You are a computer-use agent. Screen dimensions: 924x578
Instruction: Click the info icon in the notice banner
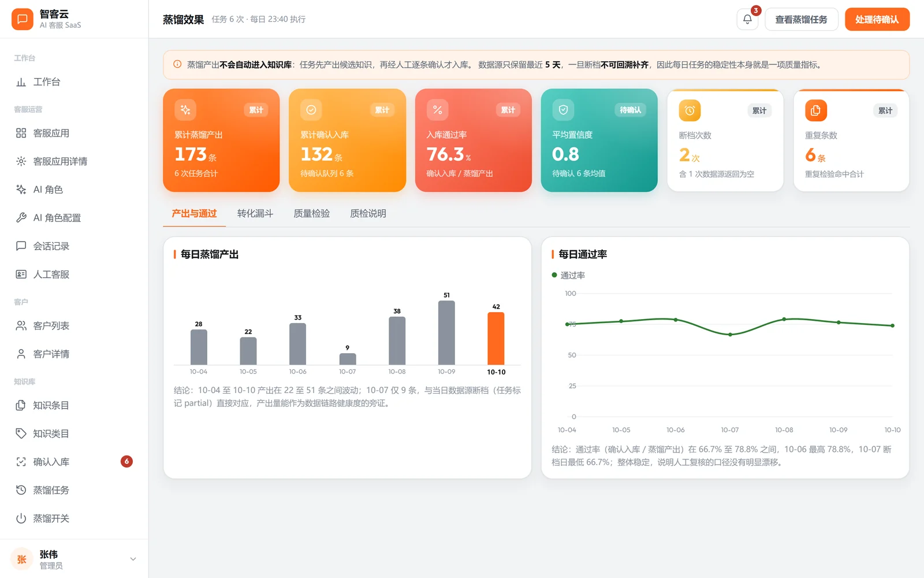(177, 65)
